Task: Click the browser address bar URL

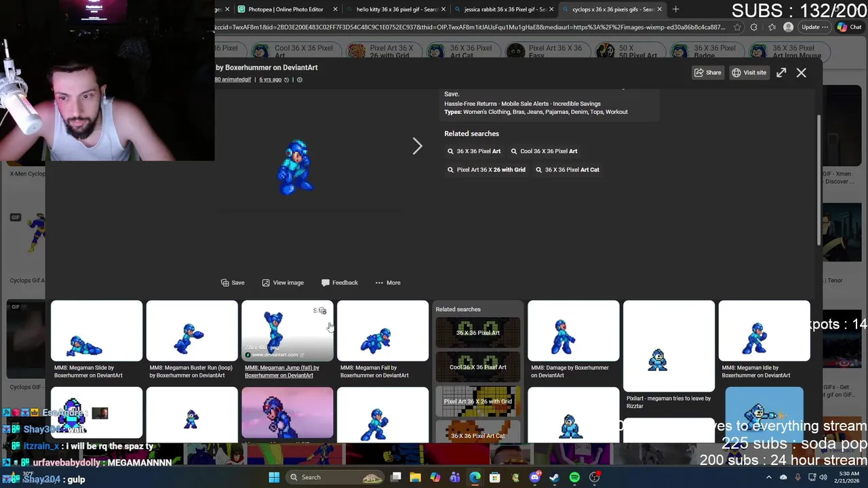Action: [469, 27]
